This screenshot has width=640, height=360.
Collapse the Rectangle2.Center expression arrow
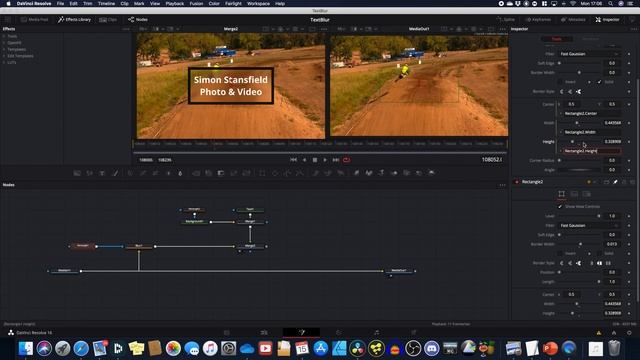coord(560,113)
